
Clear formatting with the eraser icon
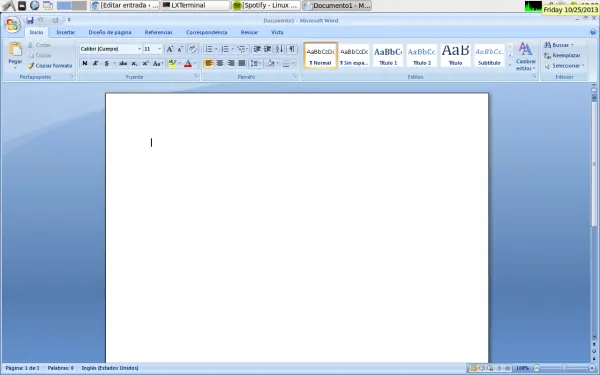[193, 49]
